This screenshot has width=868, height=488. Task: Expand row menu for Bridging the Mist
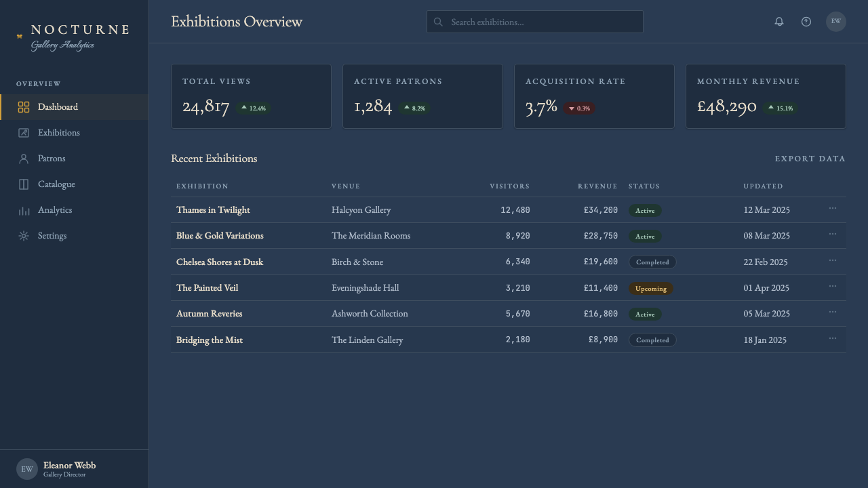pos(833,338)
